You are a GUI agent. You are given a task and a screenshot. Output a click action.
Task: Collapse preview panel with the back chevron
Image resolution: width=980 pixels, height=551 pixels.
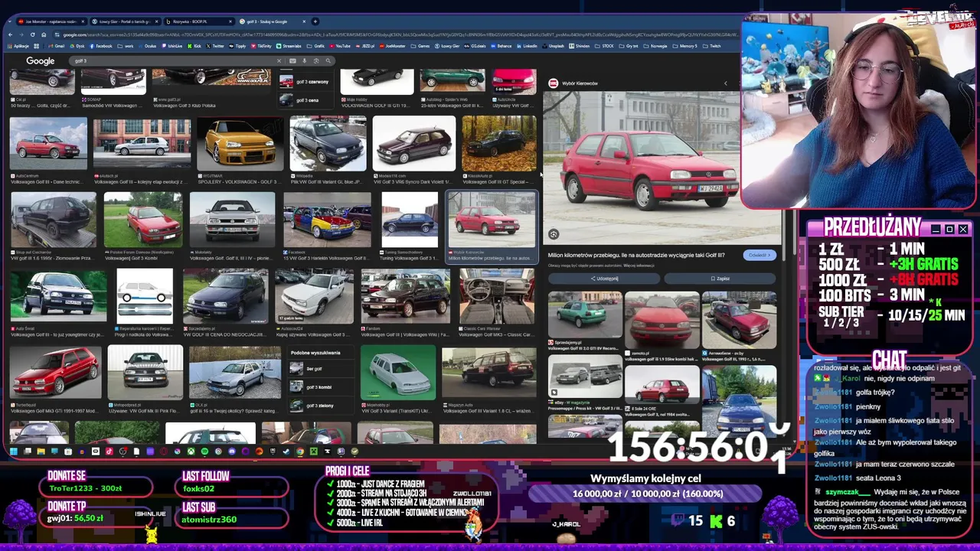click(726, 83)
